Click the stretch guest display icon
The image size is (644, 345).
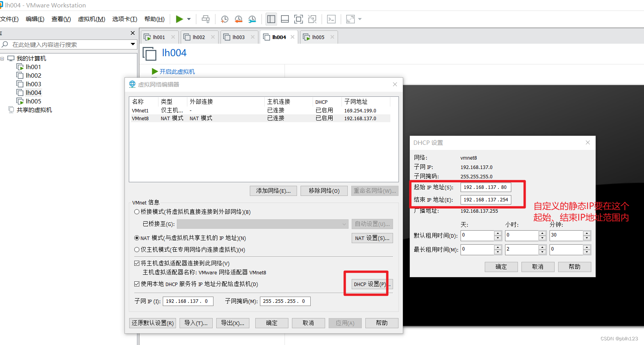[x=350, y=19]
